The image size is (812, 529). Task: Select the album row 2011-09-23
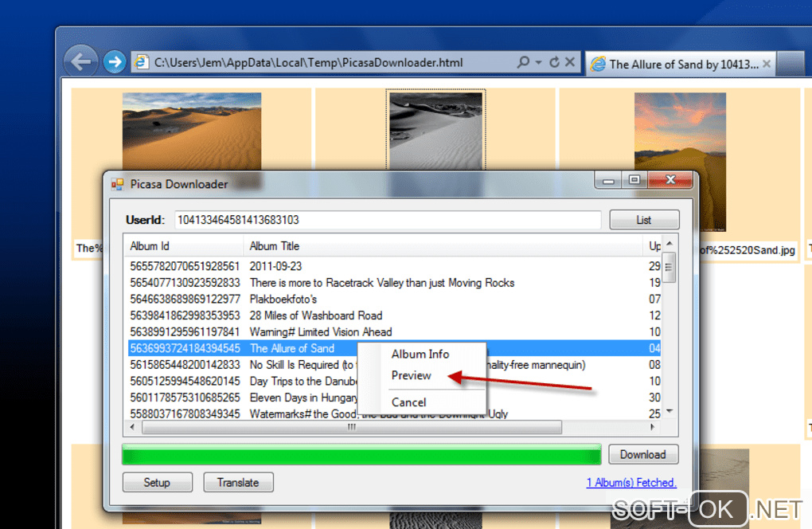pos(394,266)
